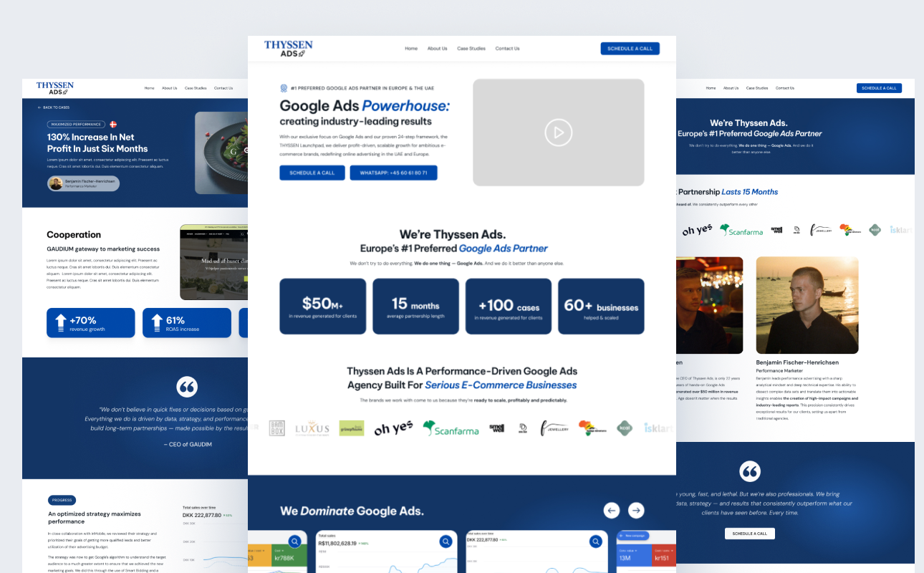
Task: Click the quote mark icon on left page
Action: tap(187, 387)
